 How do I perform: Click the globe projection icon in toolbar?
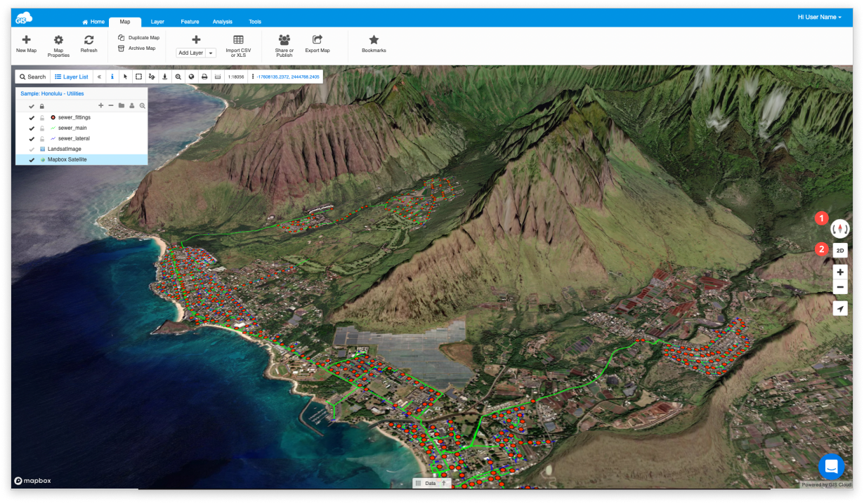tap(191, 77)
